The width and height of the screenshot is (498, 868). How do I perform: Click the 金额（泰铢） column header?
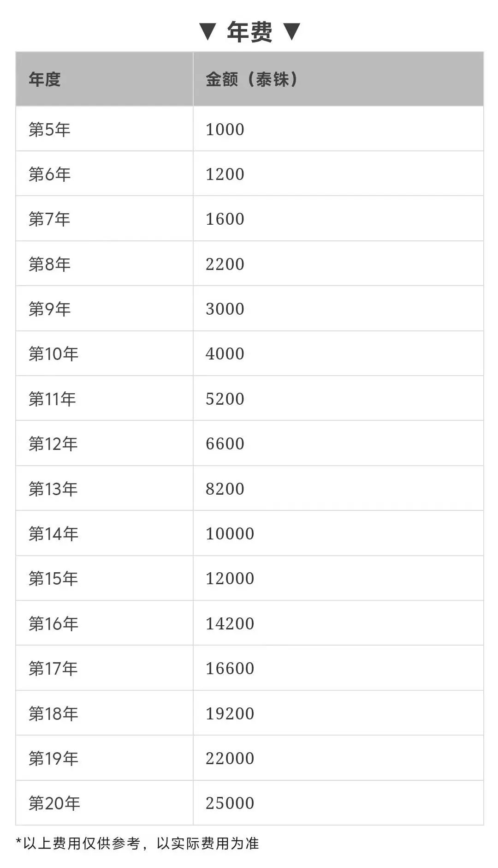coord(251,79)
